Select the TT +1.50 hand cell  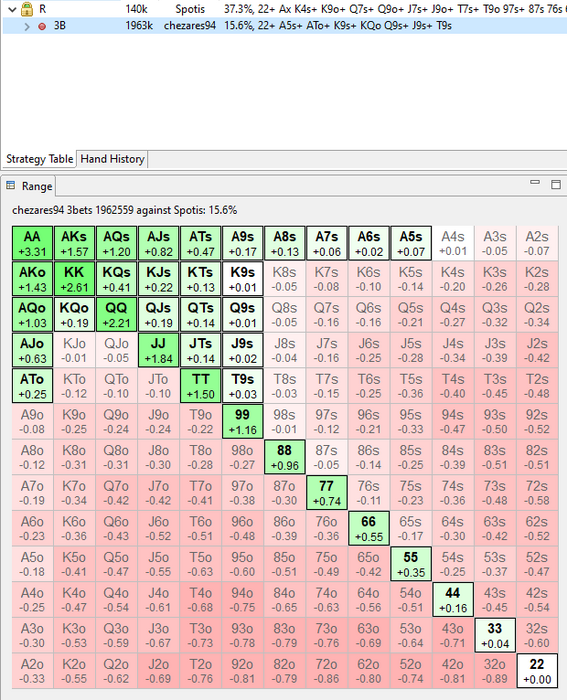coord(200,386)
